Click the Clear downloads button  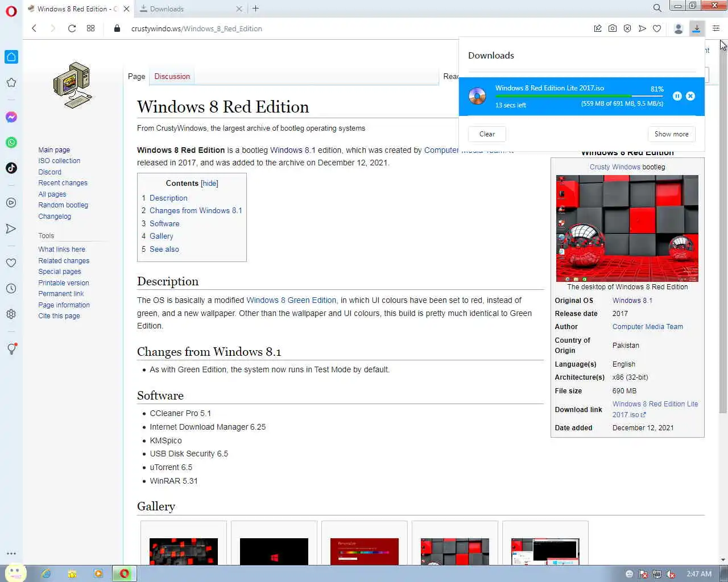pos(487,134)
